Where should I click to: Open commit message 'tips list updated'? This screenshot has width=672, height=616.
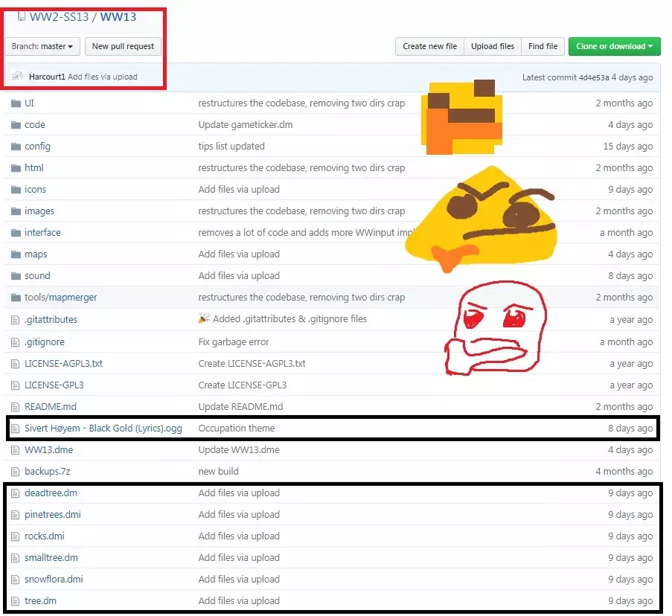pyautogui.click(x=231, y=147)
